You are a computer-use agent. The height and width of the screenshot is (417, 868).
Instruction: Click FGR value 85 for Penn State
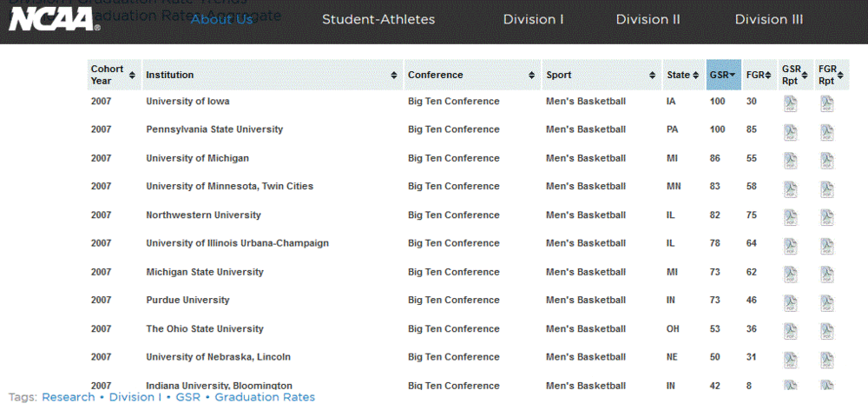click(751, 129)
